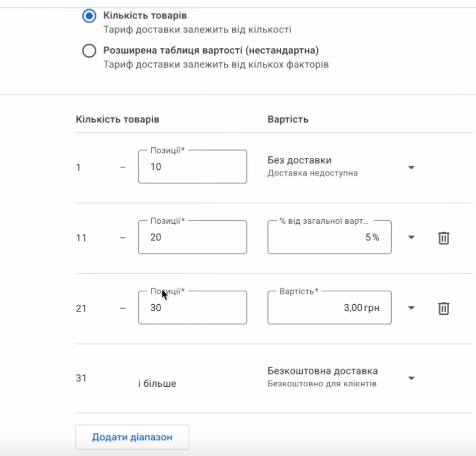The image size is (476, 456).
Task: Click the range start number 31
Action: point(81,378)
